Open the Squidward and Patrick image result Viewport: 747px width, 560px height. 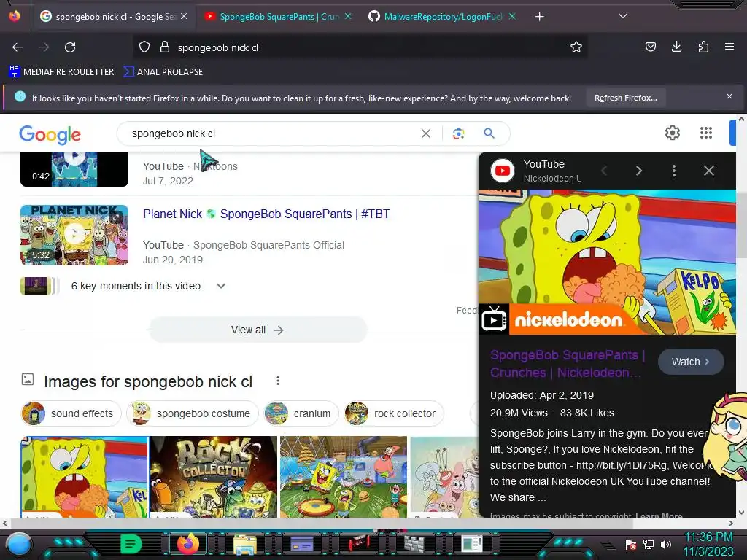[x=444, y=477]
